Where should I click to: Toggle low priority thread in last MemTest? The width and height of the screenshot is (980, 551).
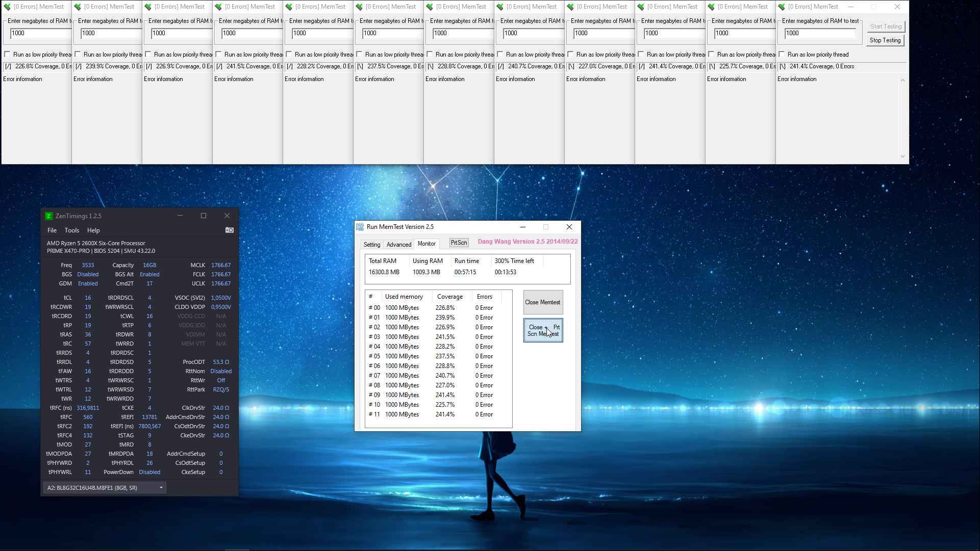pos(782,55)
